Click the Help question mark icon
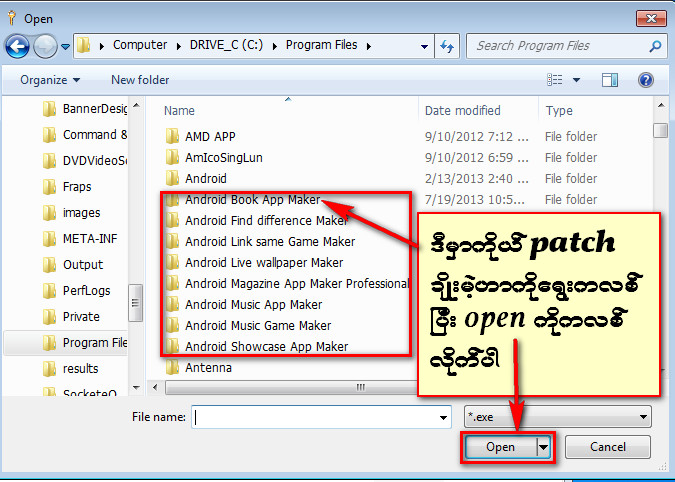 [x=646, y=80]
